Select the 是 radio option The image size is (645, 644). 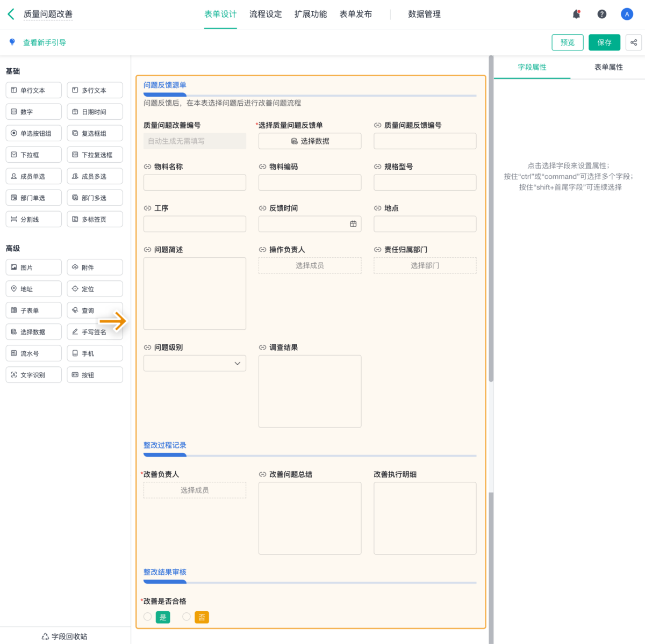(148, 617)
